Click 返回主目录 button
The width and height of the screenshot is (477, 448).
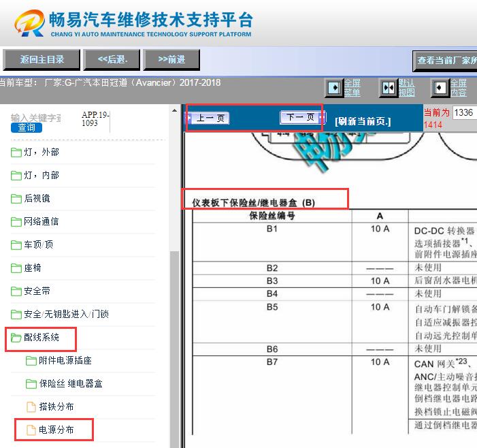pos(42,60)
